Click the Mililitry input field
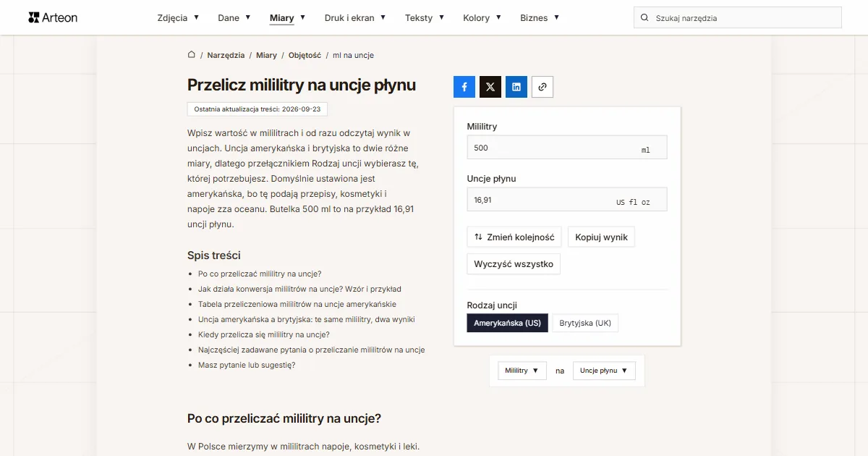 pyautogui.click(x=567, y=148)
